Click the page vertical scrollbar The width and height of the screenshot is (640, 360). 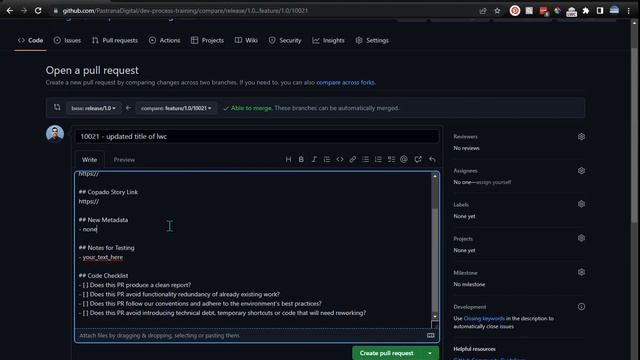point(634,135)
